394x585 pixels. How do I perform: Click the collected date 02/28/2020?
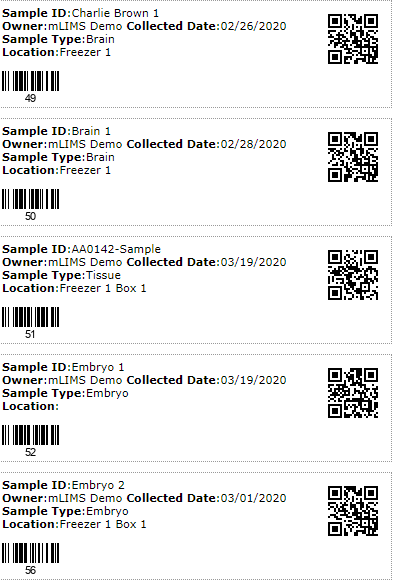pyautogui.click(x=253, y=144)
